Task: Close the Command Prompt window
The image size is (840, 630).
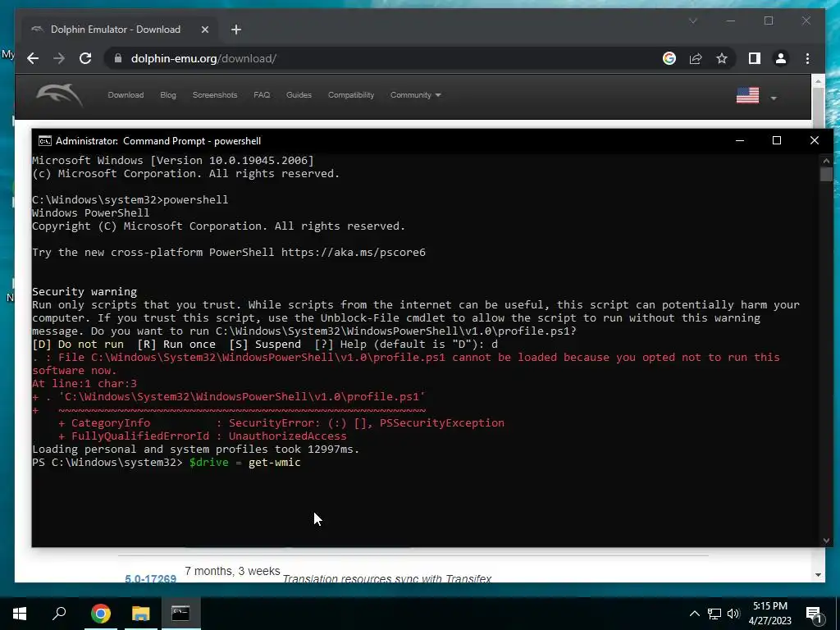Action: (815, 140)
